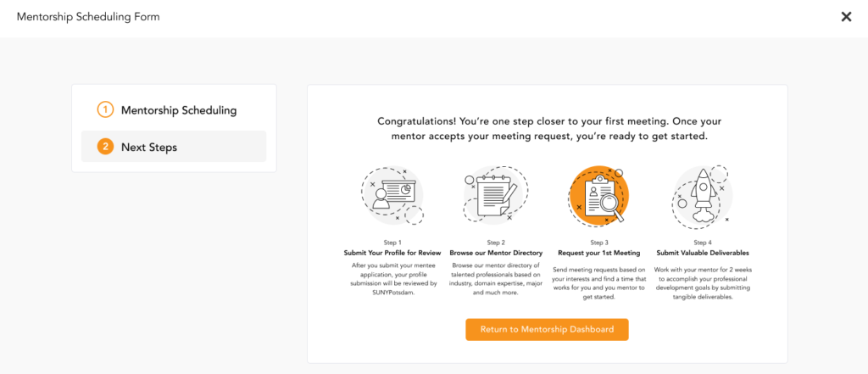
Task: Close the Mentorship Scheduling Form dialog
Action: [x=847, y=17]
